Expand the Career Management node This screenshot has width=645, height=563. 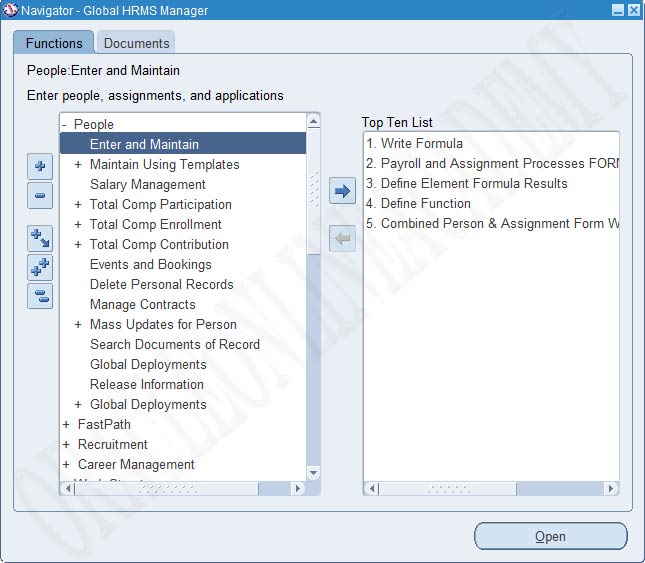(66, 464)
